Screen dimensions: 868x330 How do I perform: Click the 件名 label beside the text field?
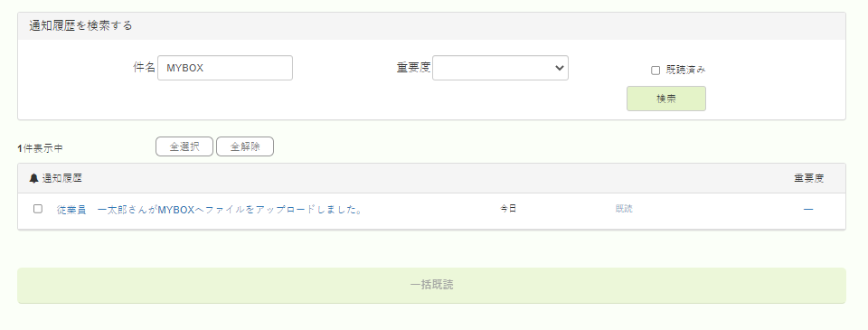[x=145, y=68]
